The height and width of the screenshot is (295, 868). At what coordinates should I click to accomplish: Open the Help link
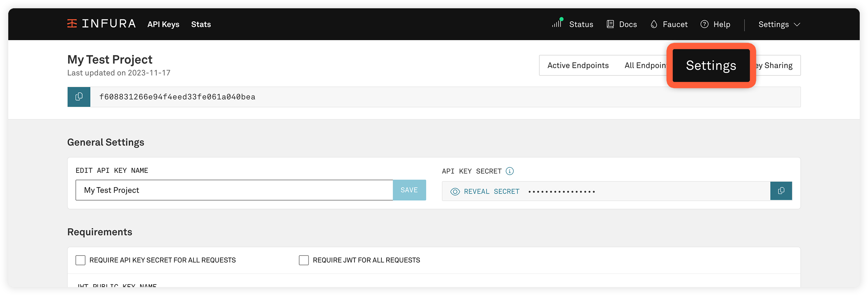[x=721, y=24]
